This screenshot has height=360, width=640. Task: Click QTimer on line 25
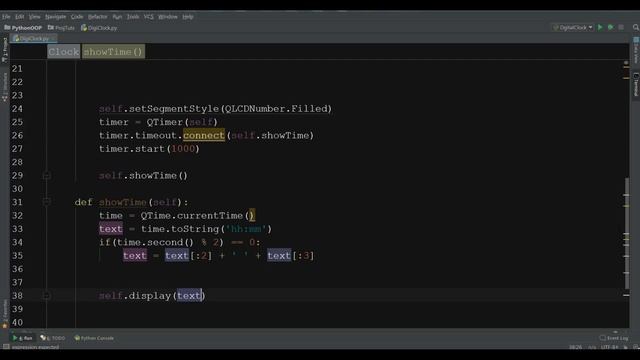point(165,122)
